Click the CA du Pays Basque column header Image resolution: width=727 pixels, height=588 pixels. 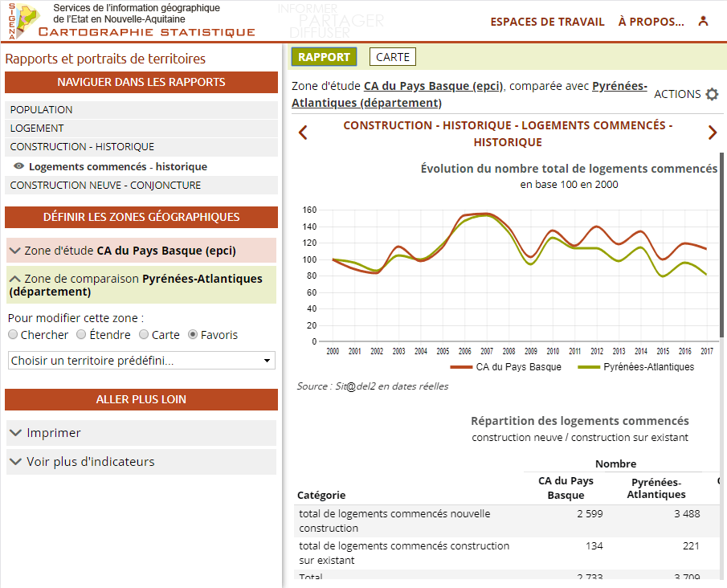(x=566, y=488)
